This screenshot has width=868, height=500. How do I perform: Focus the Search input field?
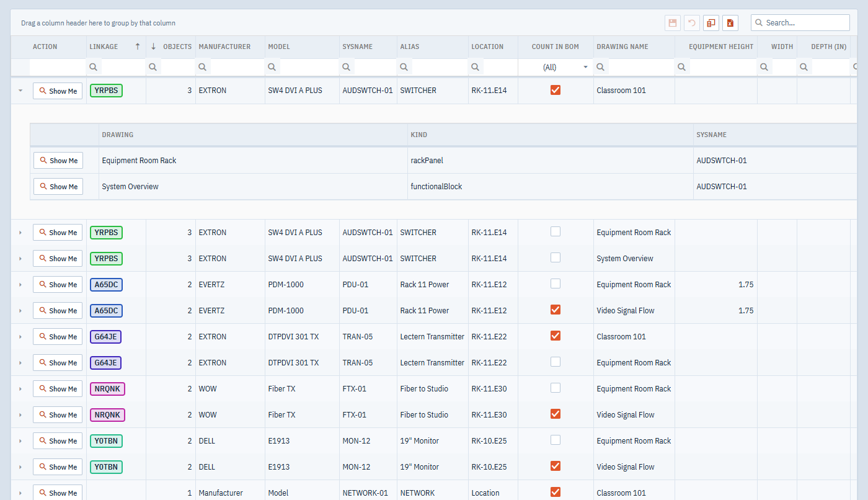click(800, 23)
